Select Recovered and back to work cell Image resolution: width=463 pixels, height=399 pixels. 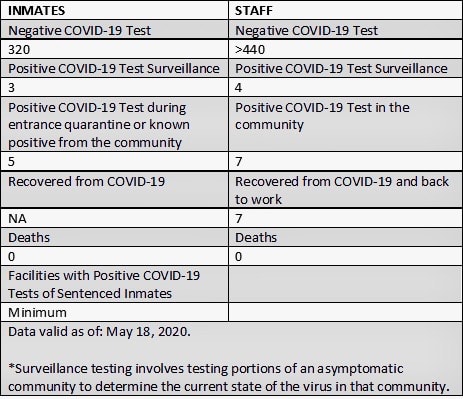click(345, 190)
